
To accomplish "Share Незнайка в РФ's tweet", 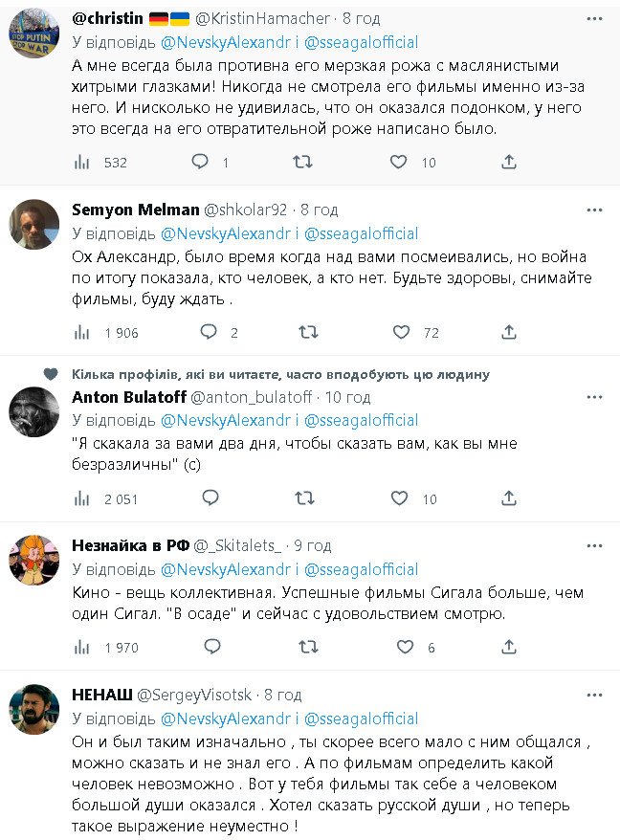I will [510, 647].
